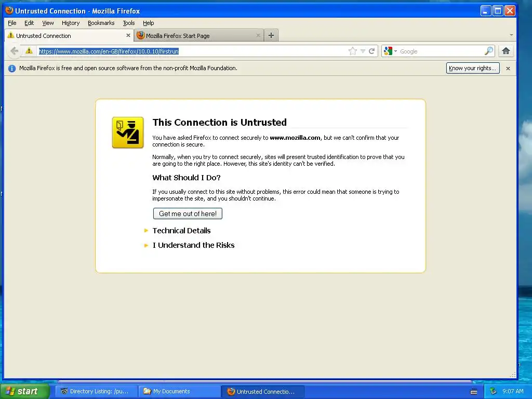Open a new tab with the plus button
Screen dimensions: 532x399
tap(271, 35)
